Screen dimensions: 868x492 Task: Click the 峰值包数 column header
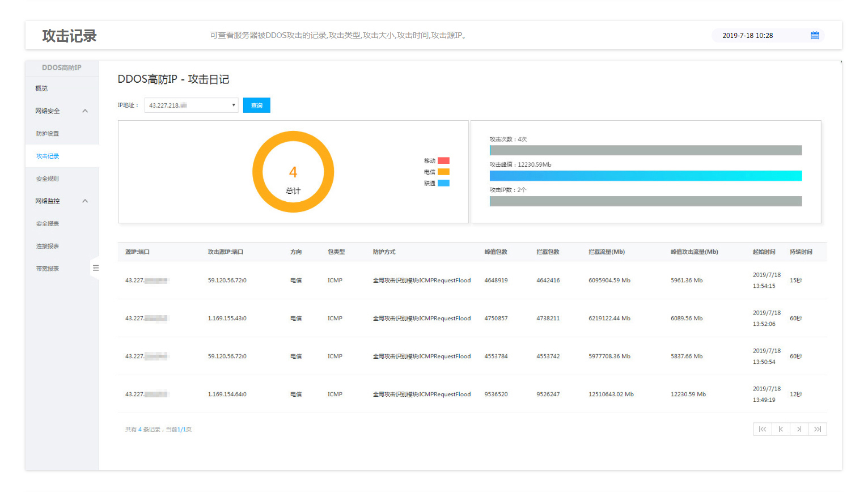496,252
